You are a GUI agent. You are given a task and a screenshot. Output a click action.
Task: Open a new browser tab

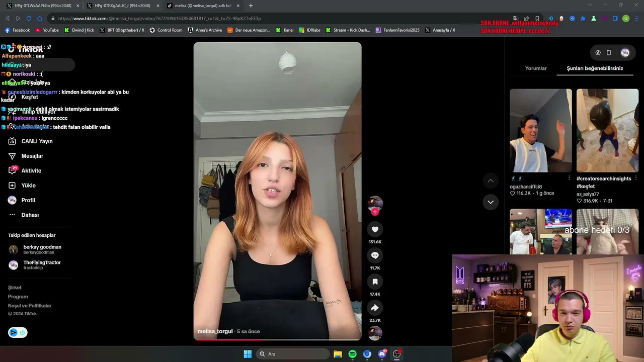click(x=251, y=6)
